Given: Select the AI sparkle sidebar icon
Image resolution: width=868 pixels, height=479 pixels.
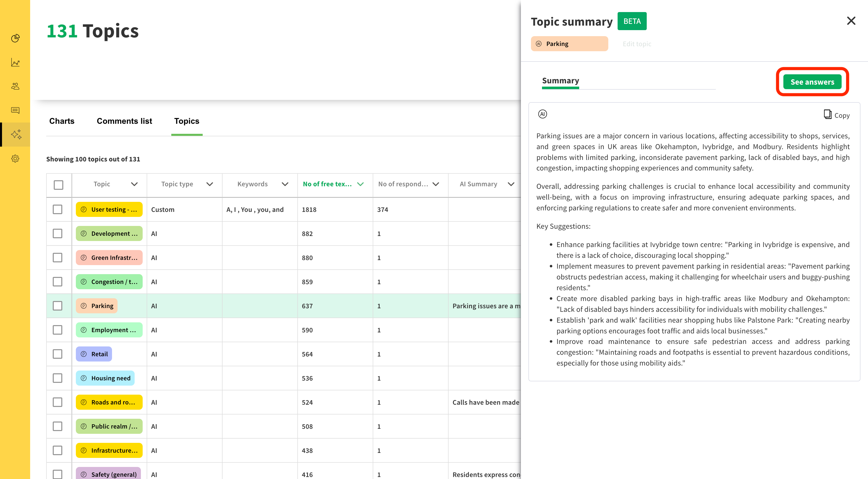Looking at the screenshot, I should point(16,134).
